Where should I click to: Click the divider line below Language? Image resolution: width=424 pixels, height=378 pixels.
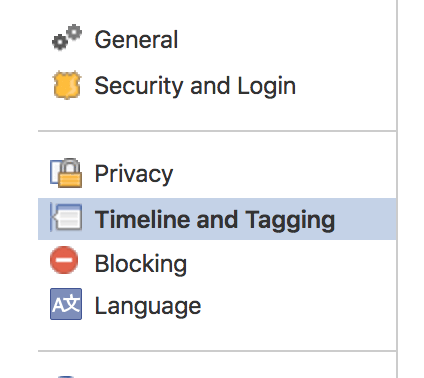pyautogui.click(x=217, y=351)
